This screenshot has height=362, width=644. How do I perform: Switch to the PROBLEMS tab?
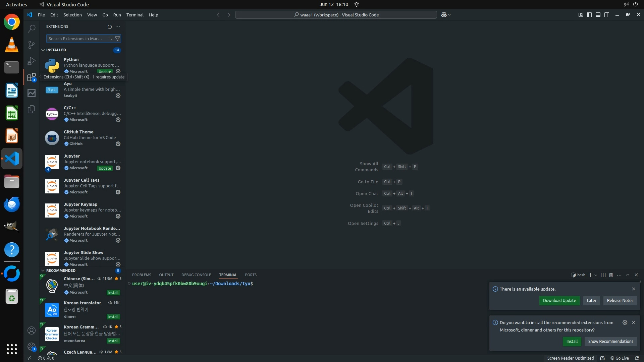[x=142, y=275]
